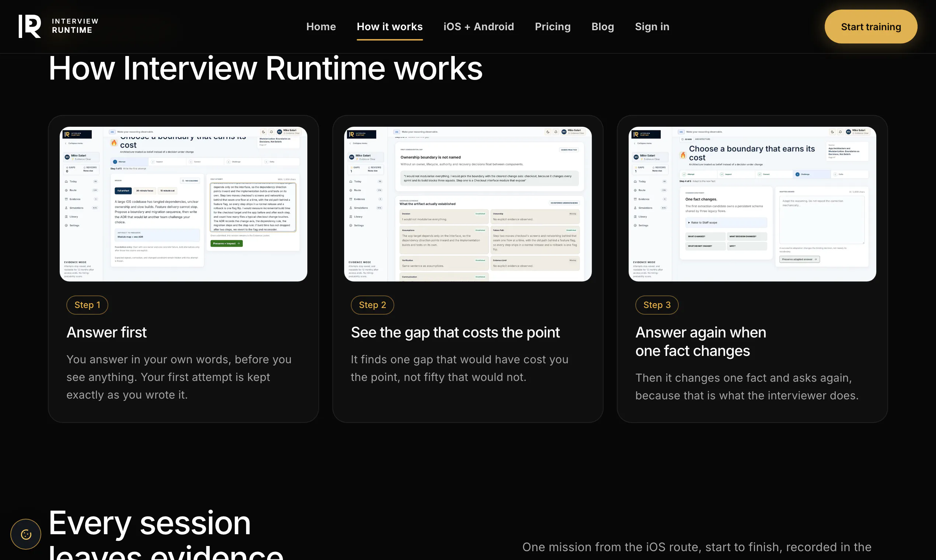The height and width of the screenshot is (560, 936).
Task: Click 'One mission from the iOS route' text
Action: (697, 547)
